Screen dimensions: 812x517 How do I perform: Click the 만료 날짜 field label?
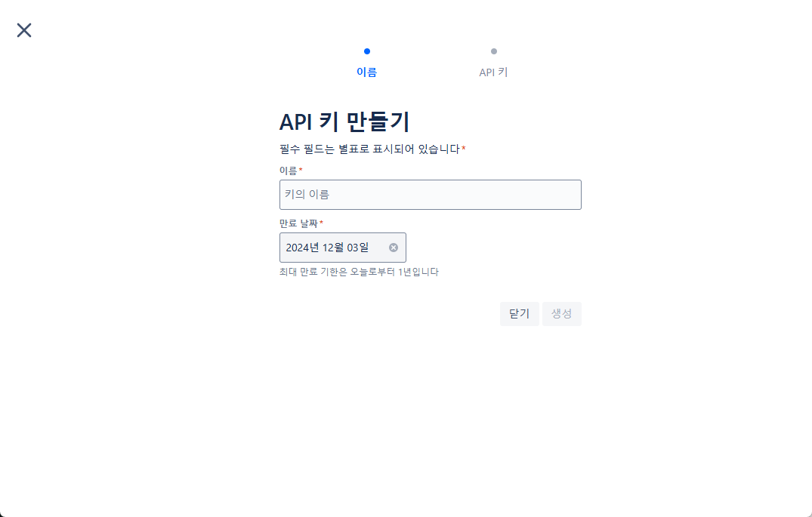[x=298, y=223]
